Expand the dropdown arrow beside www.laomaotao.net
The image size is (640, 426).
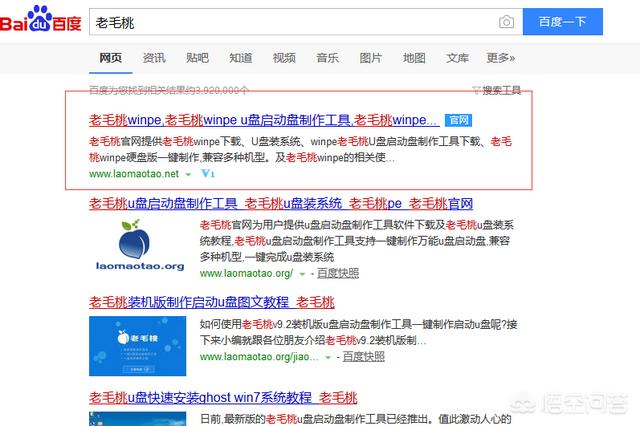click(x=188, y=175)
